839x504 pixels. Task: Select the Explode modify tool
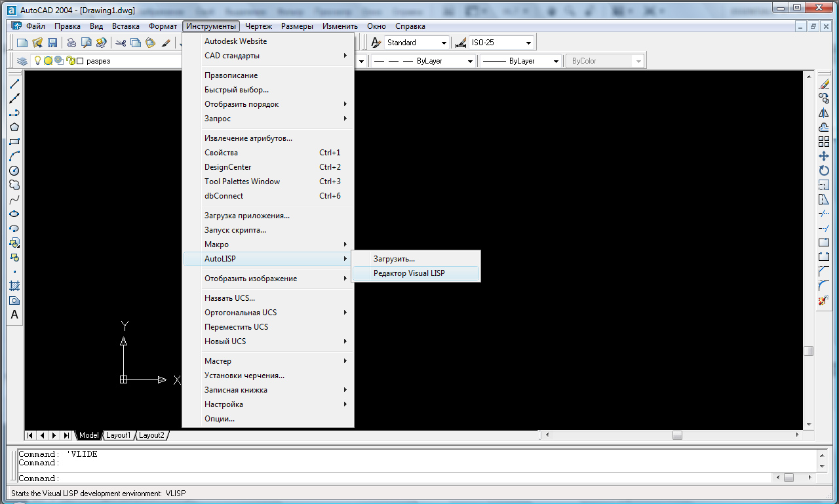point(824,300)
